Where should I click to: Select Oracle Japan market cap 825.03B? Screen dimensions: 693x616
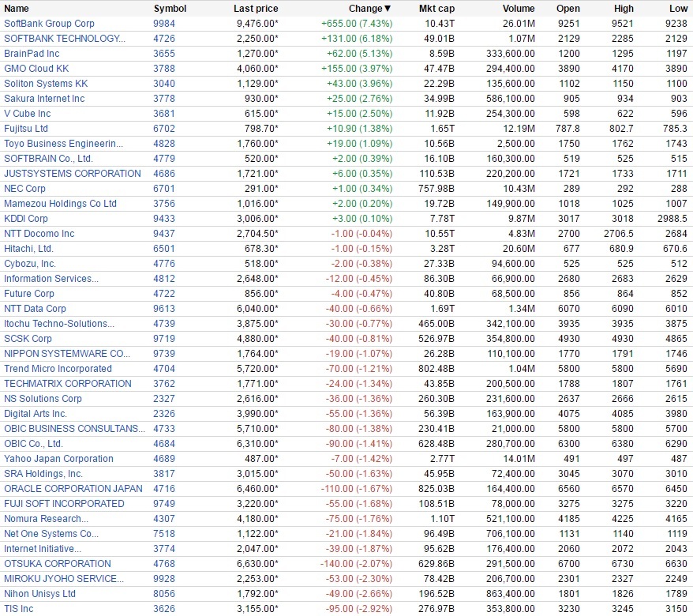tap(436, 489)
